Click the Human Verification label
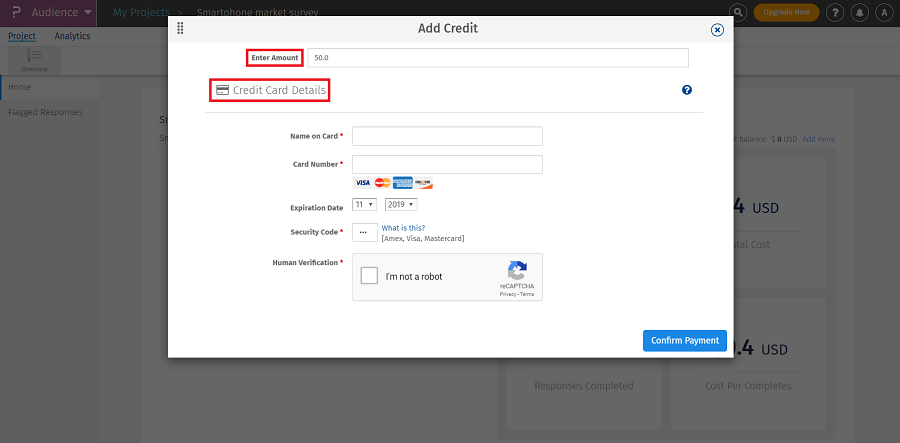The height and width of the screenshot is (443, 900). pyautogui.click(x=305, y=262)
